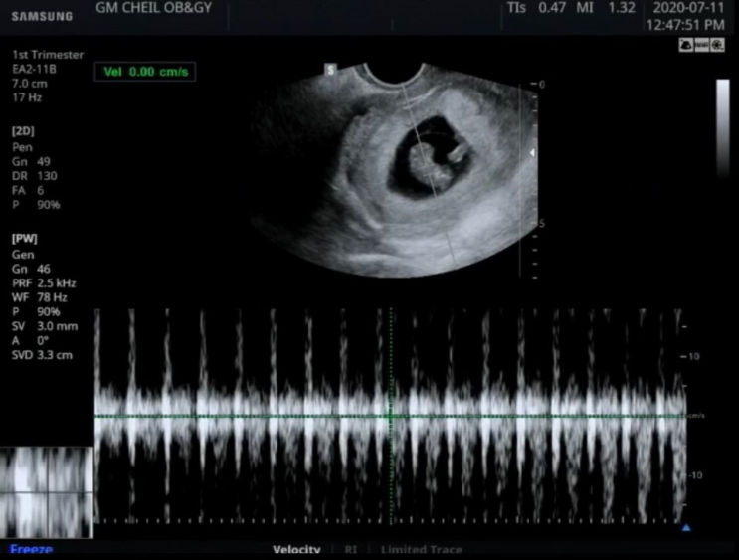Click the TIs 0.47 value
739x560 pixels.
coord(536,8)
